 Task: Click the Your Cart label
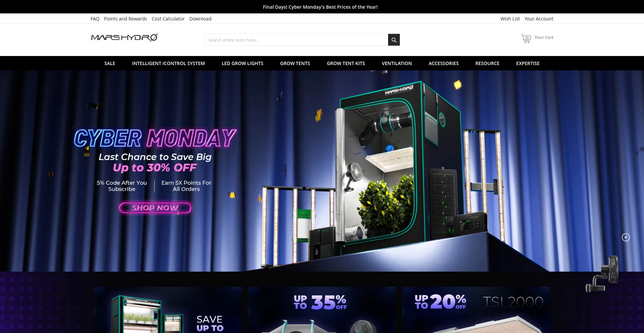point(544,38)
